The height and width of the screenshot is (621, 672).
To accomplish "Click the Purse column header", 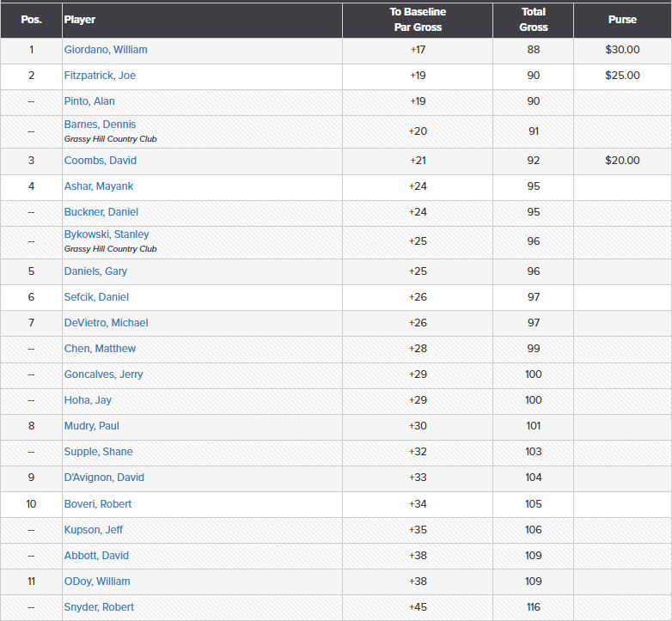I will pos(622,20).
